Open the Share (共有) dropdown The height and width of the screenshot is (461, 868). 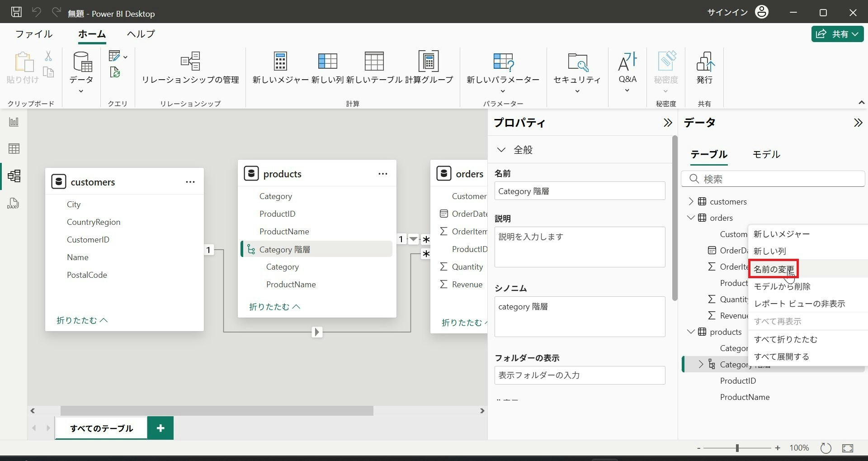(x=838, y=34)
